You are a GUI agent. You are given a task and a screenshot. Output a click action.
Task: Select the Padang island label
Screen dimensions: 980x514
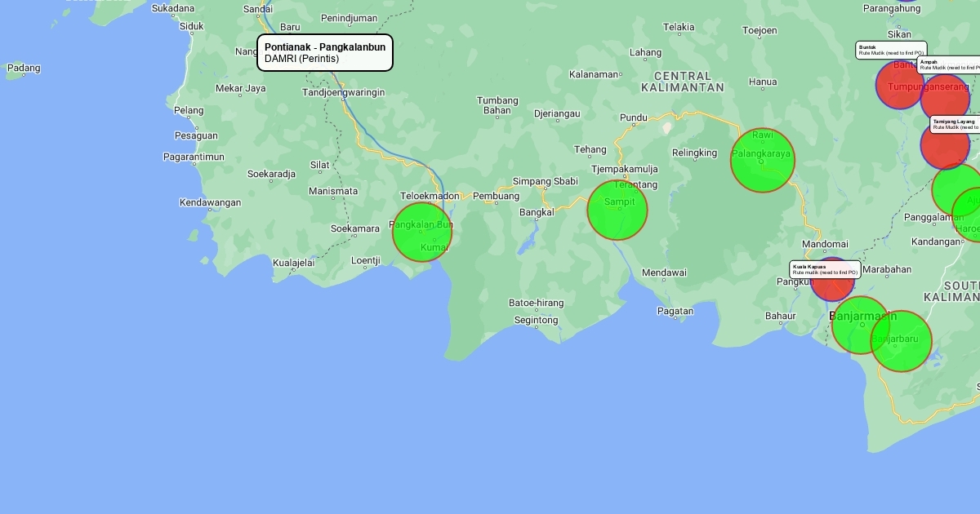point(23,69)
